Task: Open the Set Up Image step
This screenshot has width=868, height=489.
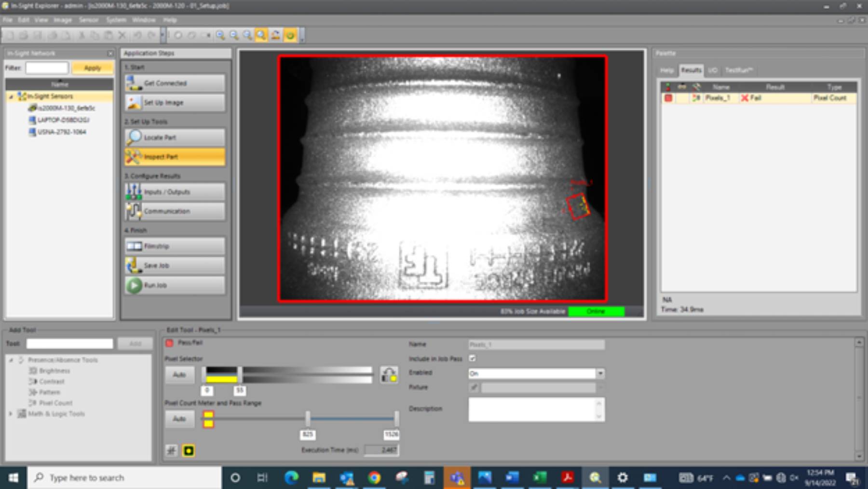Action: [175, 103]
